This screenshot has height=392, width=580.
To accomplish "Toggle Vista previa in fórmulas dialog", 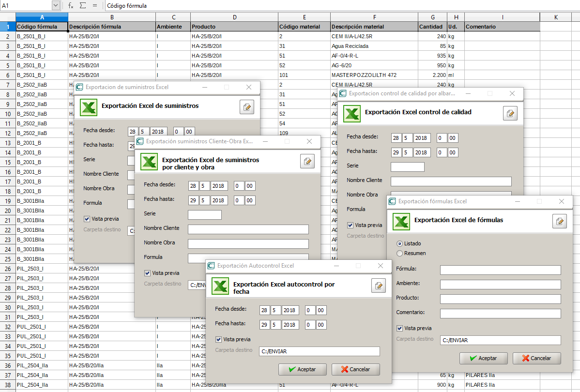I will click(x=399, y=329).
